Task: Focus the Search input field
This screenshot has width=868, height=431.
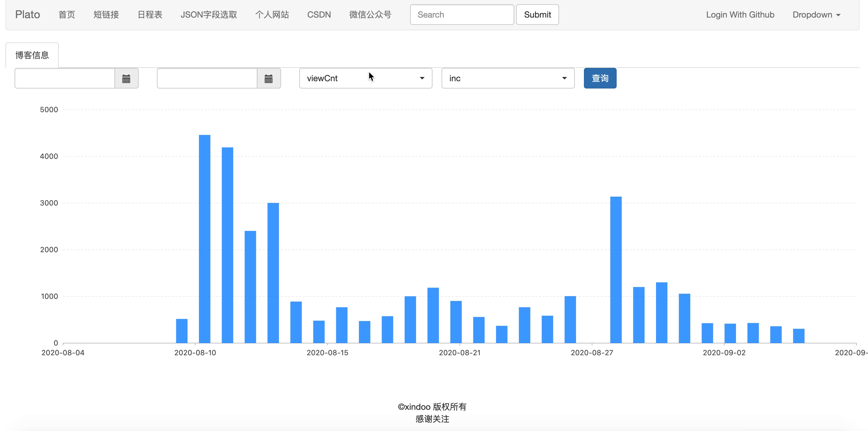Action: pyautogui.click(x=462, y=15)
